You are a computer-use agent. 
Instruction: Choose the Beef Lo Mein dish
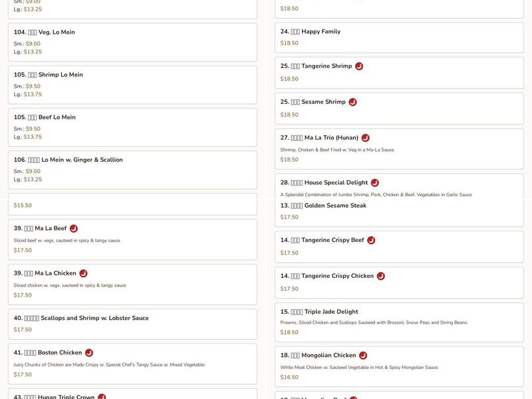point(57,118)
